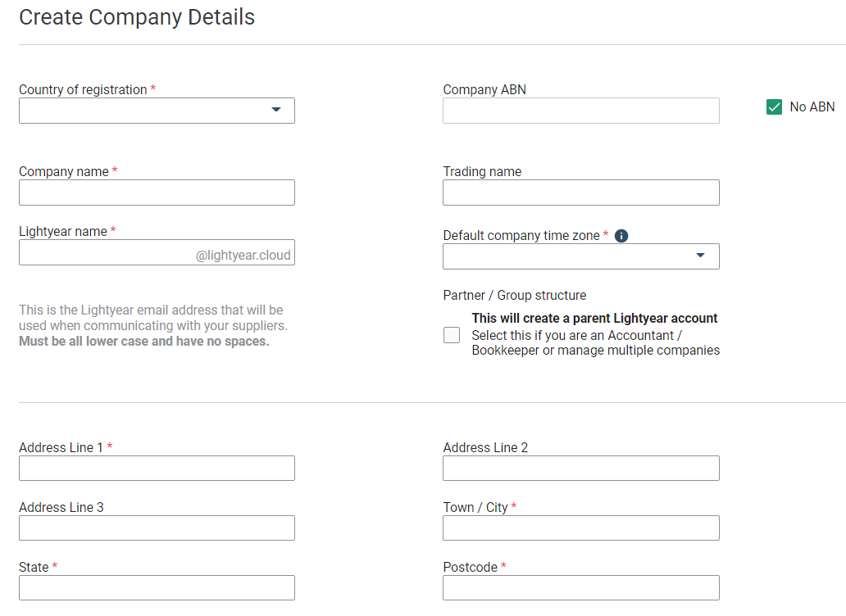846x616 pixels.
Task: Uncheck the No ABN checkbox
Action: coord(774,106)
